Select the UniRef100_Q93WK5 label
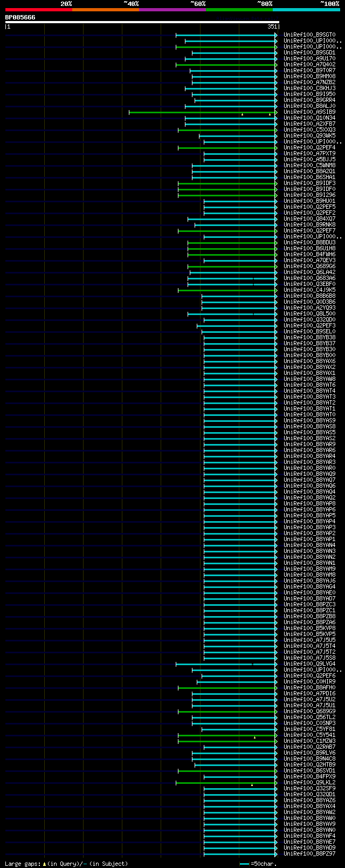 309,136
